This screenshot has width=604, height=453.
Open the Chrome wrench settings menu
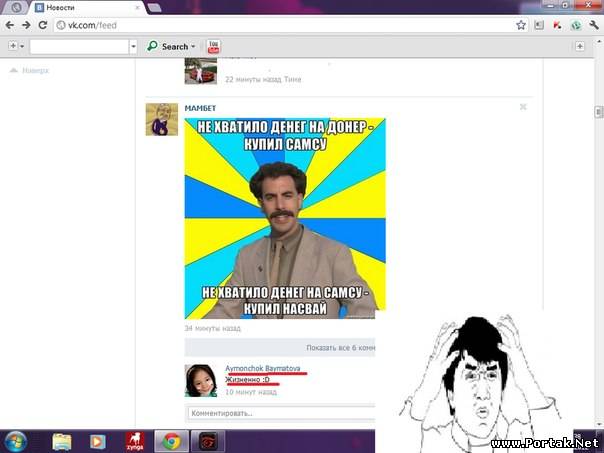click(x=594, y=25)
